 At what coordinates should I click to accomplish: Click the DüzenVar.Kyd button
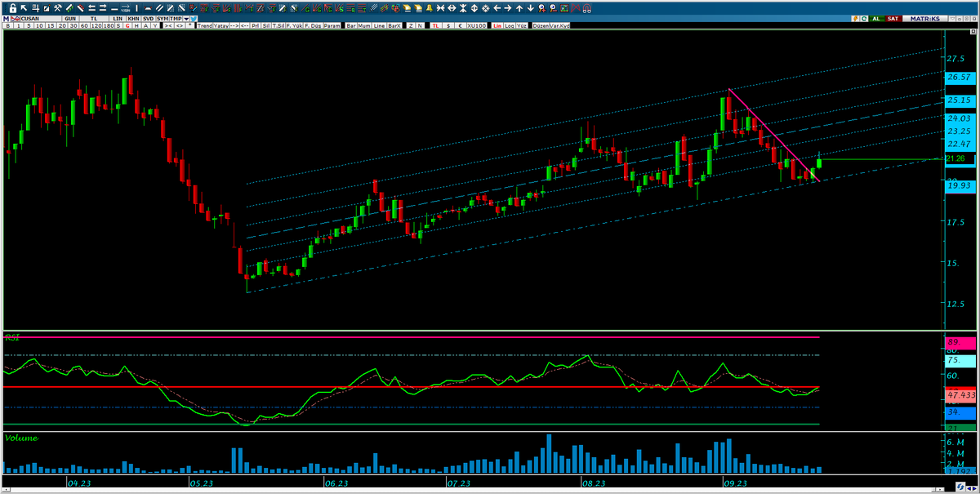coord(550,26)
